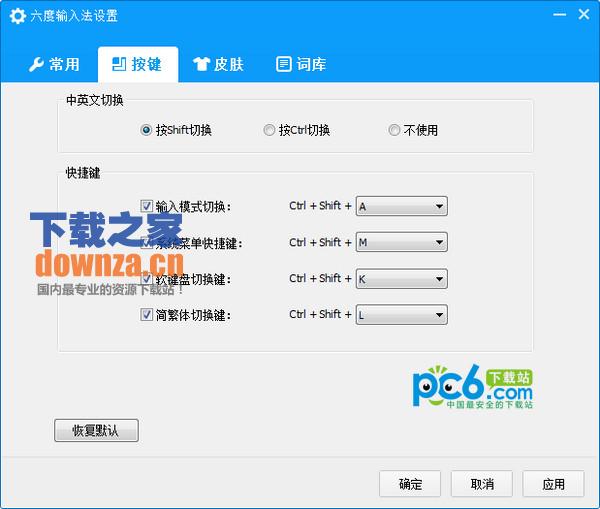Screen dimensions: 600x509
Task: Open the dropdown showing key A
Action: 401,206
